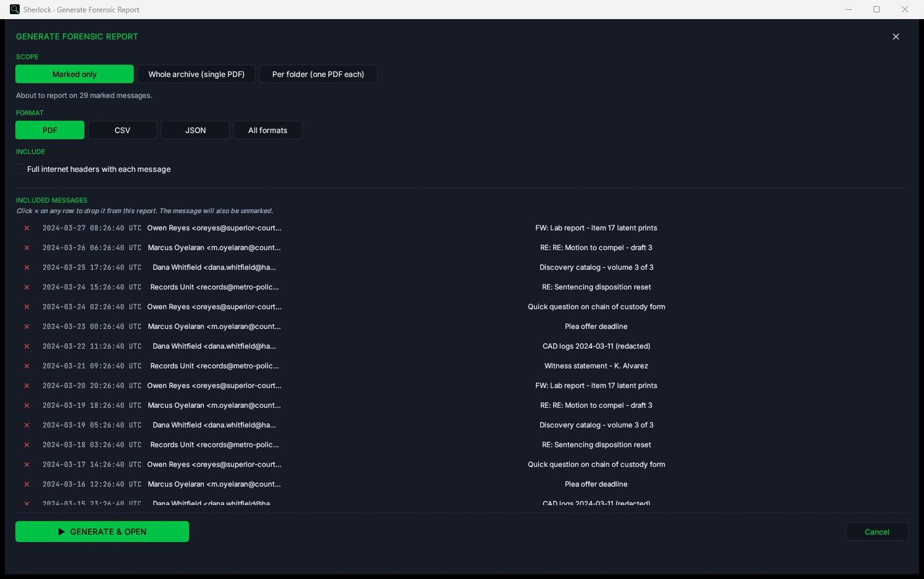Close the Generate Forensic Report dialog panel

896,37
